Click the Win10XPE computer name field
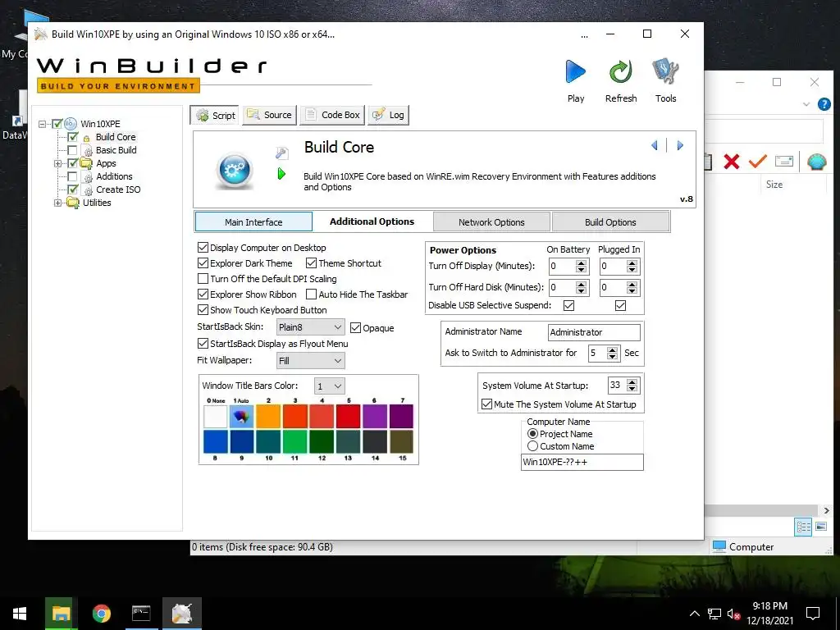This screenshot has height=630, width=840. click(582, 463)
